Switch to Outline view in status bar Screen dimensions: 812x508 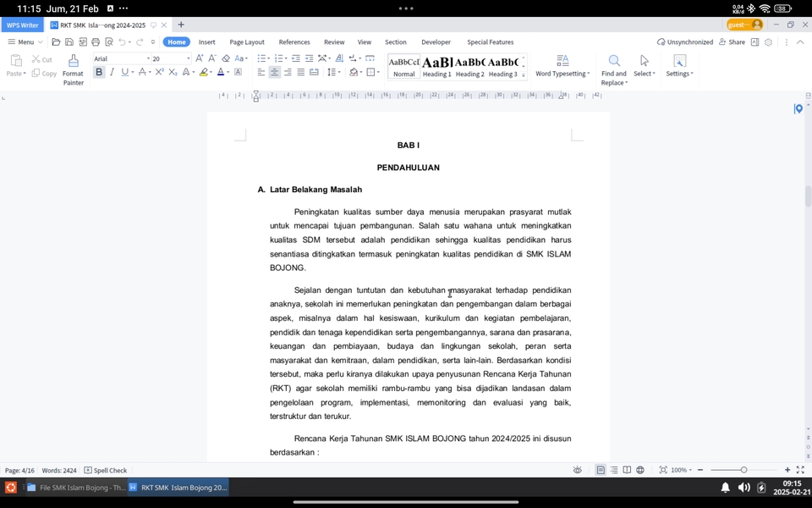pyautogui.click(x=614, y=470)
